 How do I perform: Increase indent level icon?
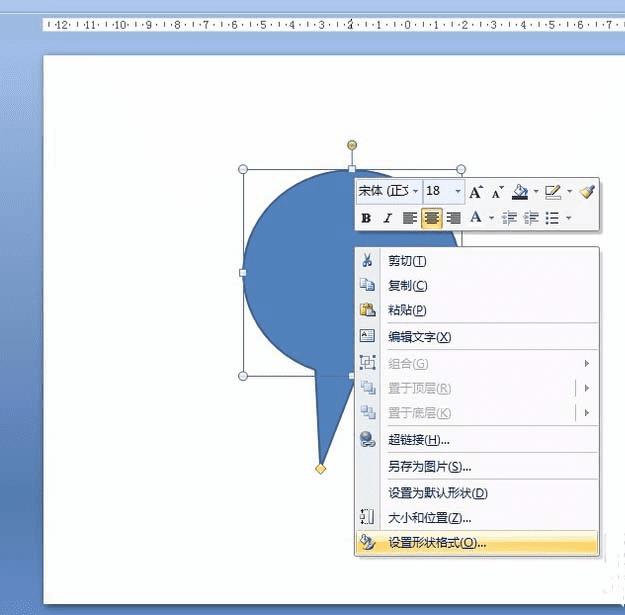pos(531,218)
